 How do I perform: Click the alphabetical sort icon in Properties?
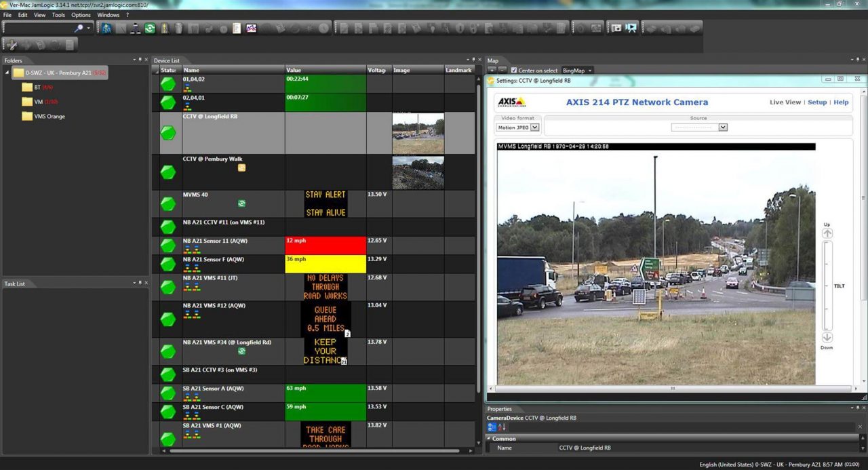(502, 427)
